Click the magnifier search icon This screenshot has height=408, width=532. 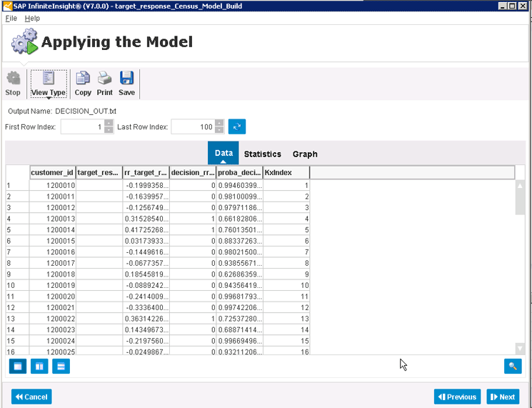(512, 366)
